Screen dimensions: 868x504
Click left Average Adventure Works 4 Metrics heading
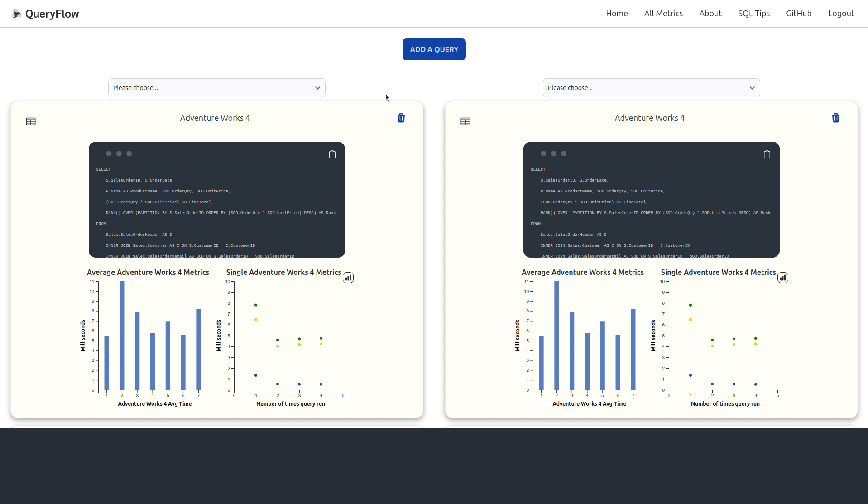[x=148, y=272]
